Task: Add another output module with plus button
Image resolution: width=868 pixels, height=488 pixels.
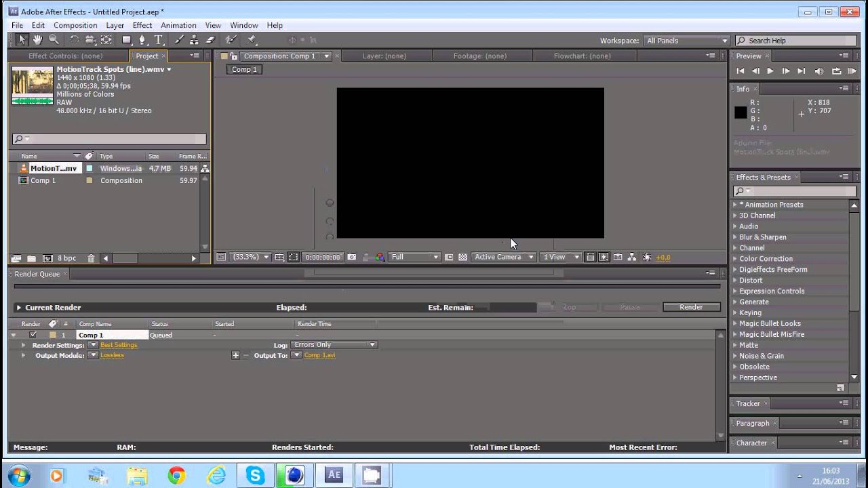Action: pyautogui.click(x=235, y=355)
